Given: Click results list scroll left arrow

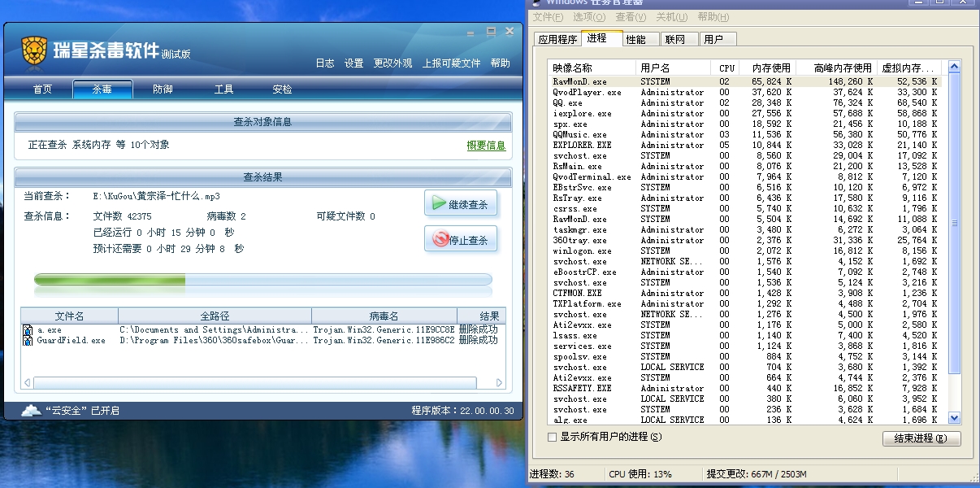Looking at the screenshot, I should point(27,382).
